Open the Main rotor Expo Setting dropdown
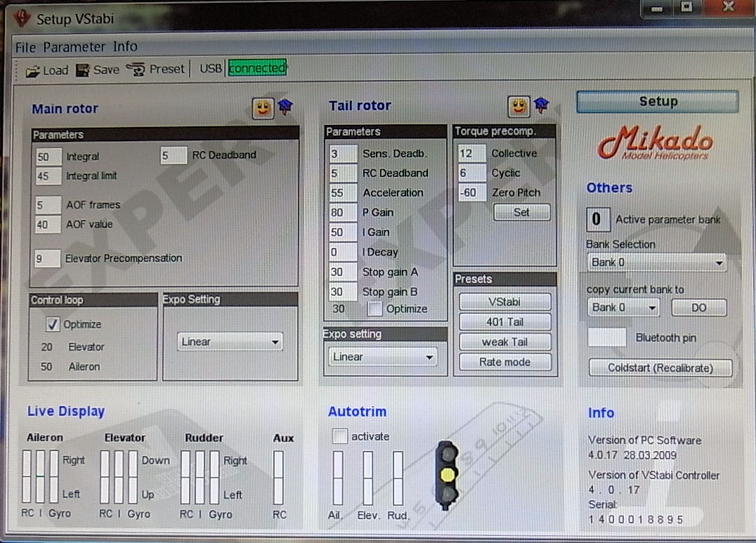This screenshot has width=756, height=543. (230, 342)
